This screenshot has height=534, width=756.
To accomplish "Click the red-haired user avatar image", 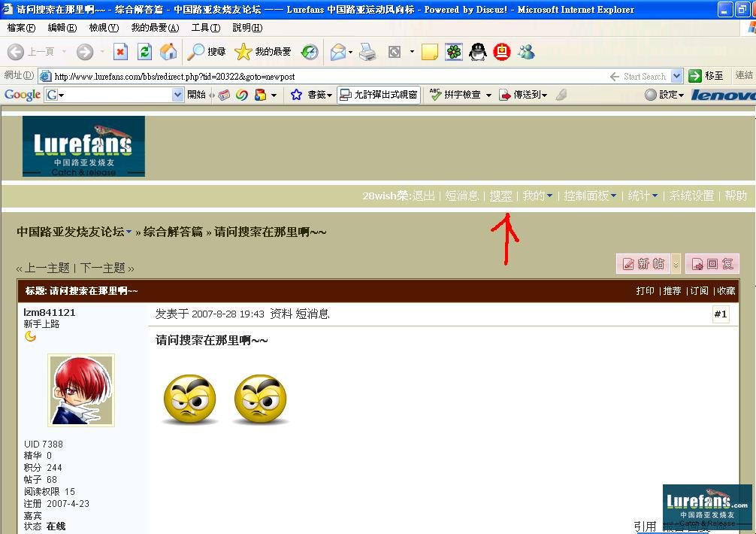I will pos(80,390).
